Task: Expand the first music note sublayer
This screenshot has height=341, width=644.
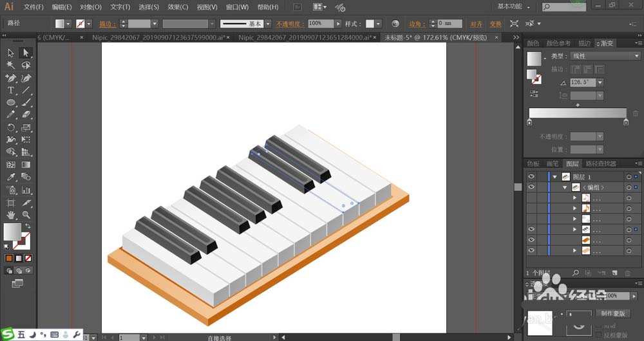Action: click(x=574, y=198)
